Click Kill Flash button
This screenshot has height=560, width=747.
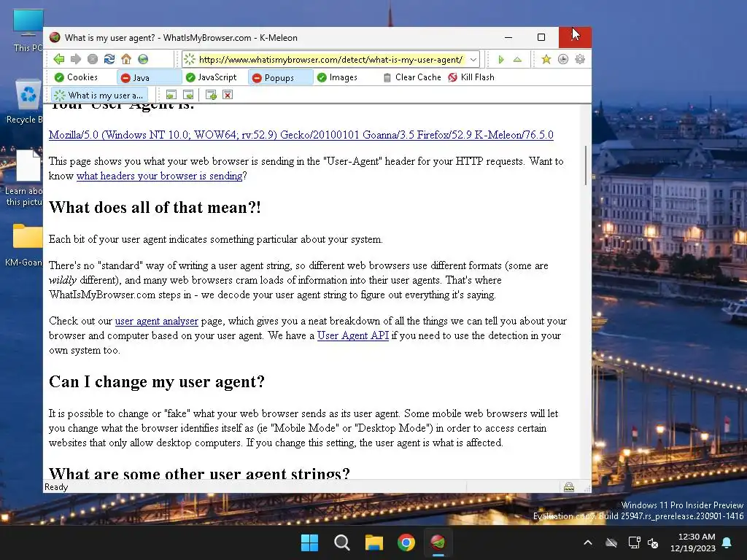pos(471,77)
